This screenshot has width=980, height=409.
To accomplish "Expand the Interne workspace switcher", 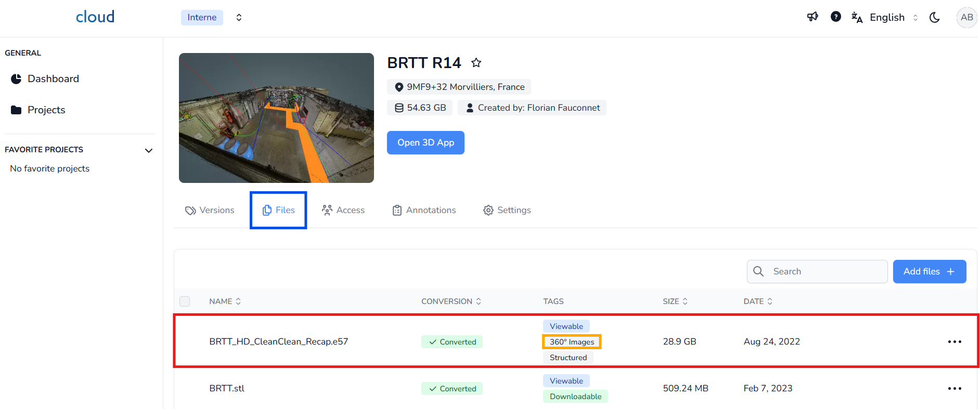I will click(239, 17).
